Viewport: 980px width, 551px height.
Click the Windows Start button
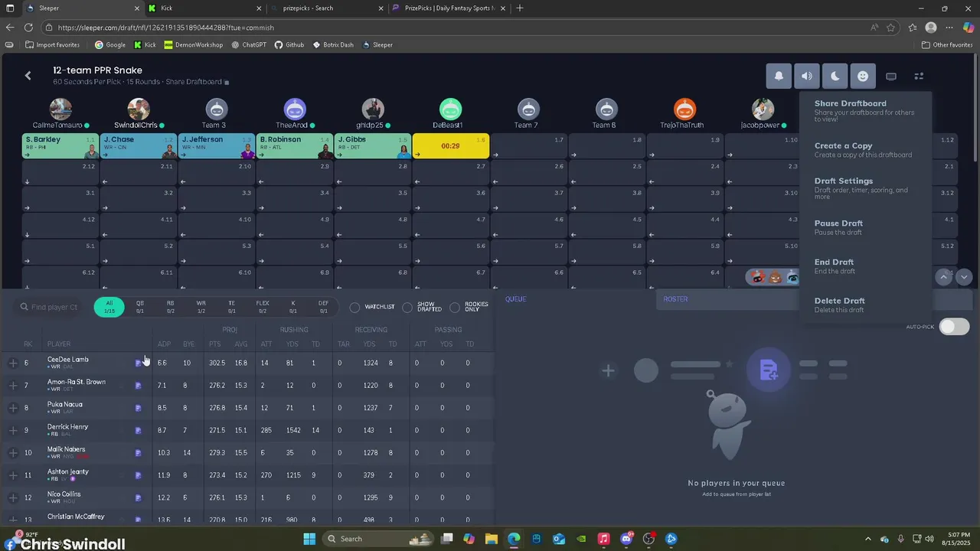[x=309, y=539]
